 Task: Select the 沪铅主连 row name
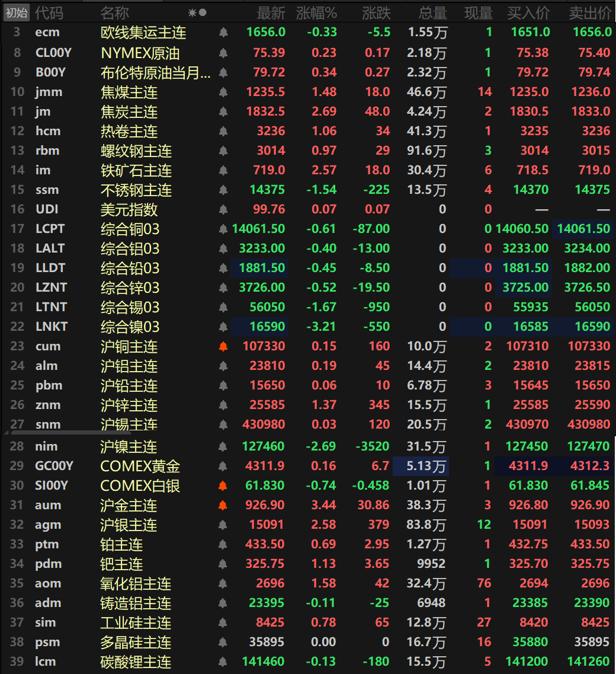(129, 385)
